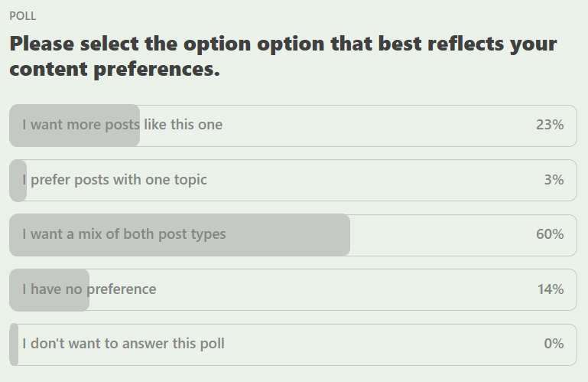This screenshot has width=588, height=382.
Task: Click the POLL label above the question
Action: [x=23, y=16]
